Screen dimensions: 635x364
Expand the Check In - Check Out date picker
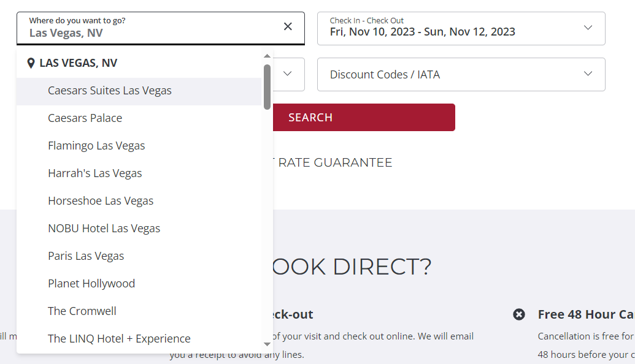tap(461, 28)
